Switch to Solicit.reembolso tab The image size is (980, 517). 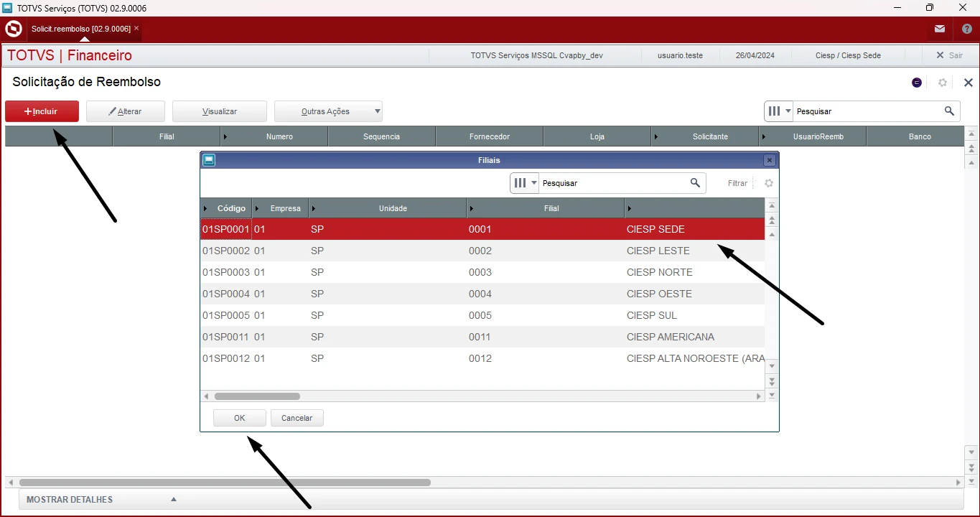pos(80,29)
